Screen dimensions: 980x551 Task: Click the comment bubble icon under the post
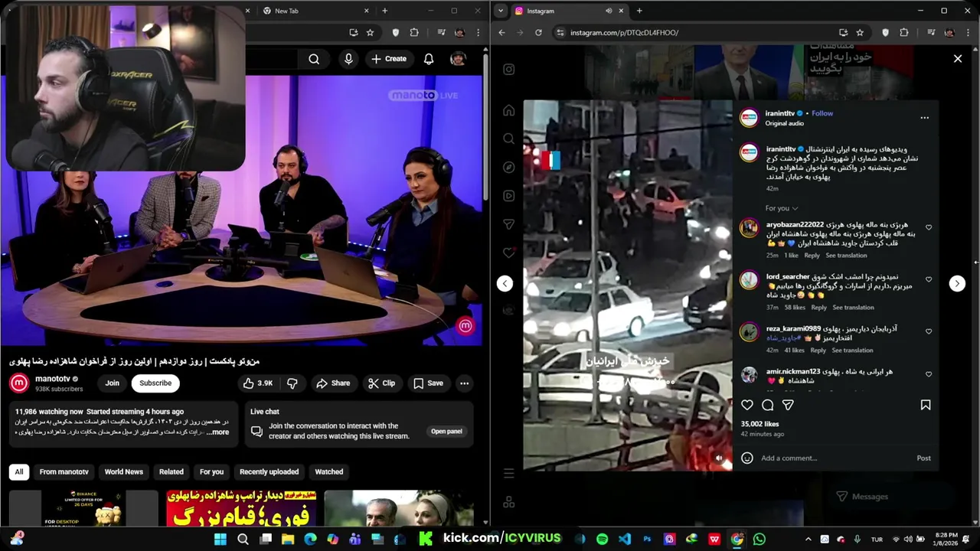click(767, 405)
